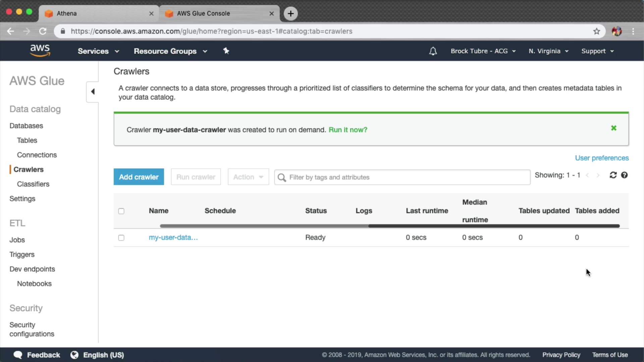Click the Run it now link
Screen dimensions: 644x362
pyautogui.click(x=347, y=130)
